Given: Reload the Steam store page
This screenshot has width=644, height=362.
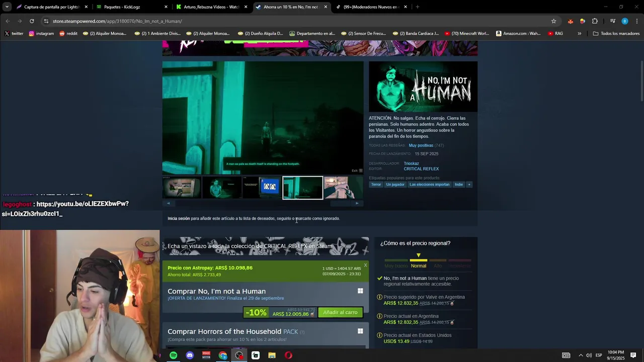Looking at the screenshot, I should tap(32, 21).
